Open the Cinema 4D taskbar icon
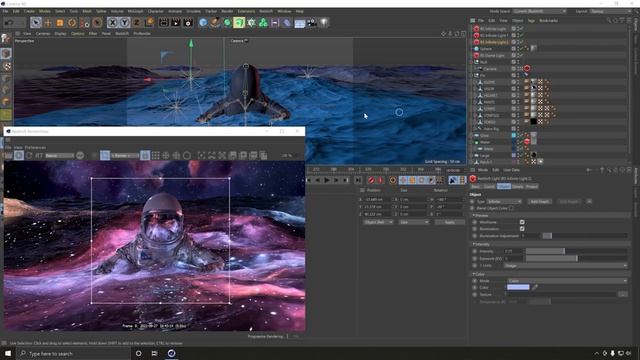Screen dimensions: 640x360 (x=171, y=353)
